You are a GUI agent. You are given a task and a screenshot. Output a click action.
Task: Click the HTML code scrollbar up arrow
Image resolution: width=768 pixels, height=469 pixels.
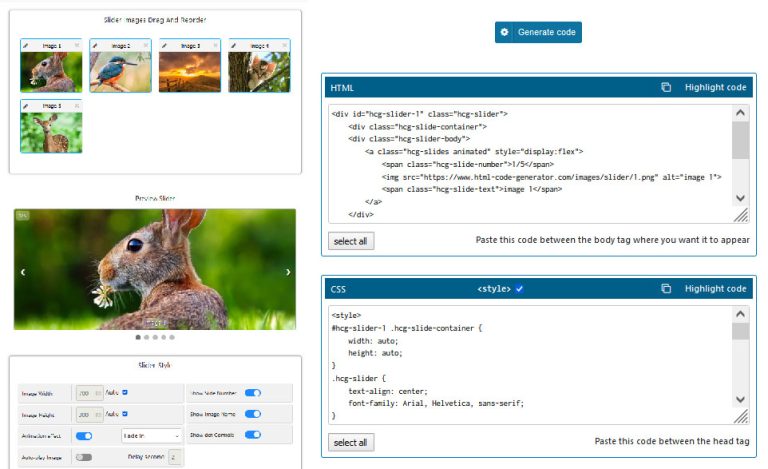click(x=741, y=113)
